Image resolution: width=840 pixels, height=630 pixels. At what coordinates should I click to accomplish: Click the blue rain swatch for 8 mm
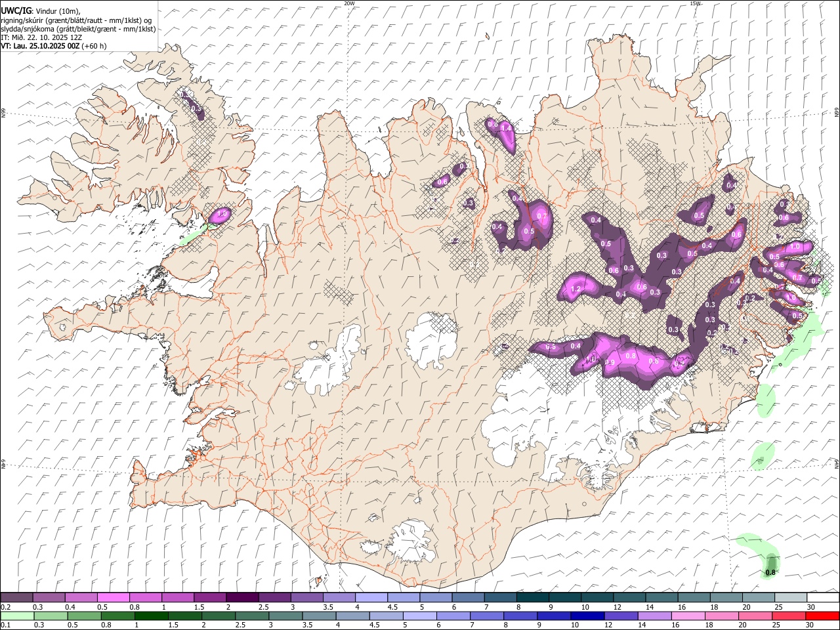pos(520,616)
